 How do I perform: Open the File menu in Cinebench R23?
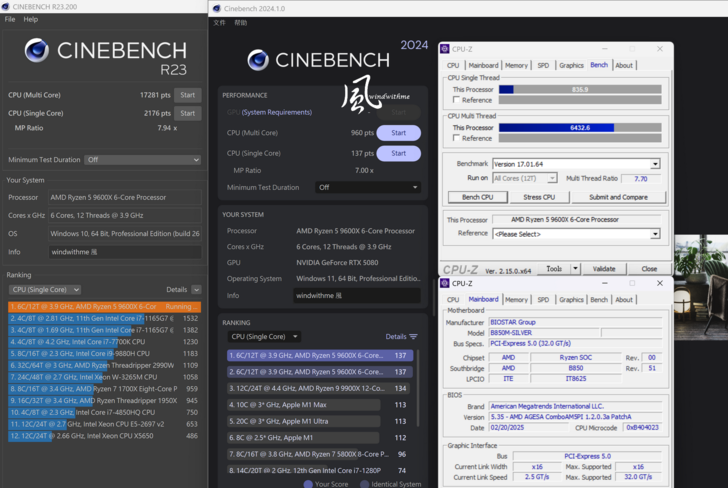point(10,19)
